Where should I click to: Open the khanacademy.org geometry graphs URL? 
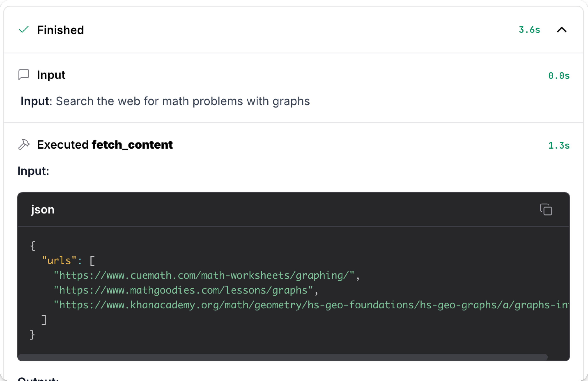(x=311, y=305)
